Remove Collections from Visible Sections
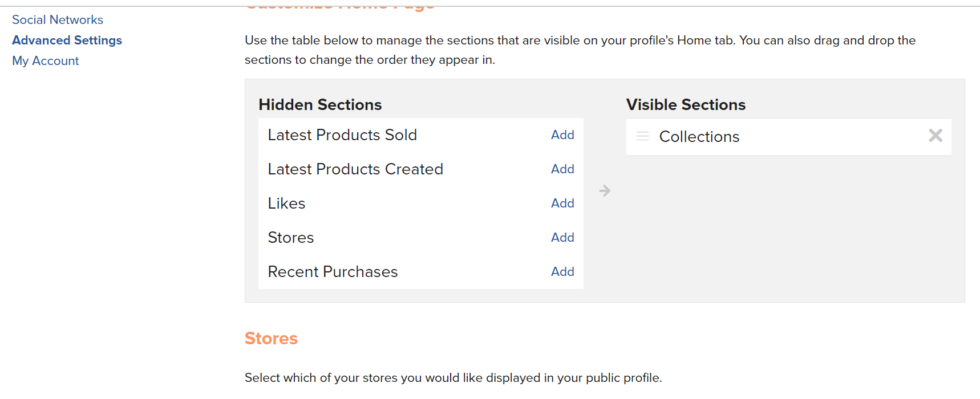The width and height of the screenshot is (980, 399). 936,136
